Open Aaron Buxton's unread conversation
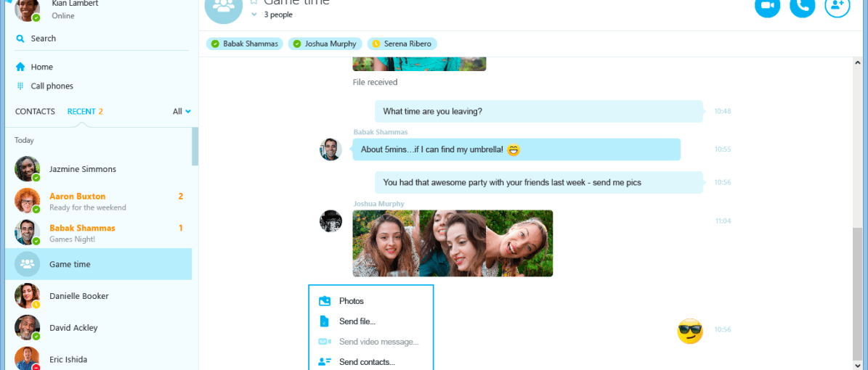The width and height of the screenshot is (868, 370). coord(99,201)
